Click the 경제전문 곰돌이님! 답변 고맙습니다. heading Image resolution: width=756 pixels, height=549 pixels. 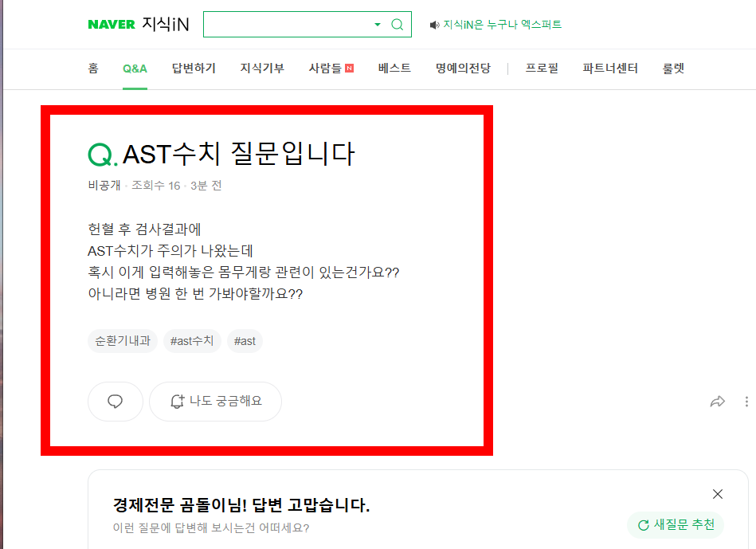point(241,505)
